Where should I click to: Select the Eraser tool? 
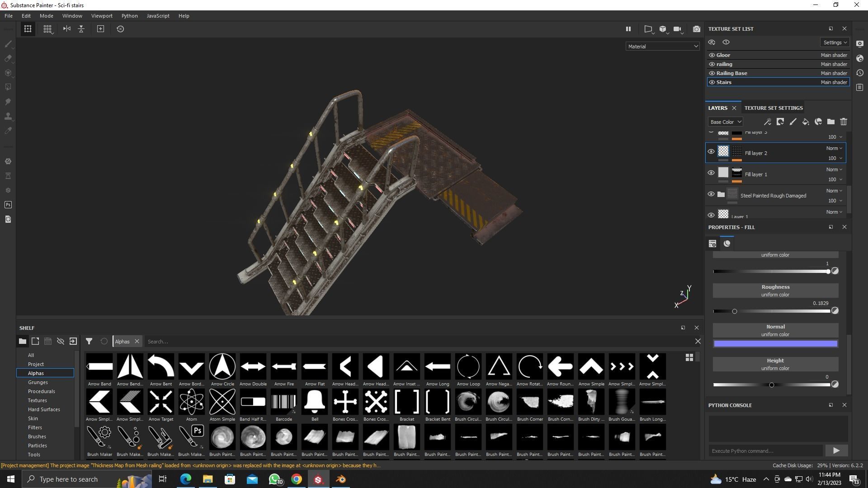[x=8, y=58]
